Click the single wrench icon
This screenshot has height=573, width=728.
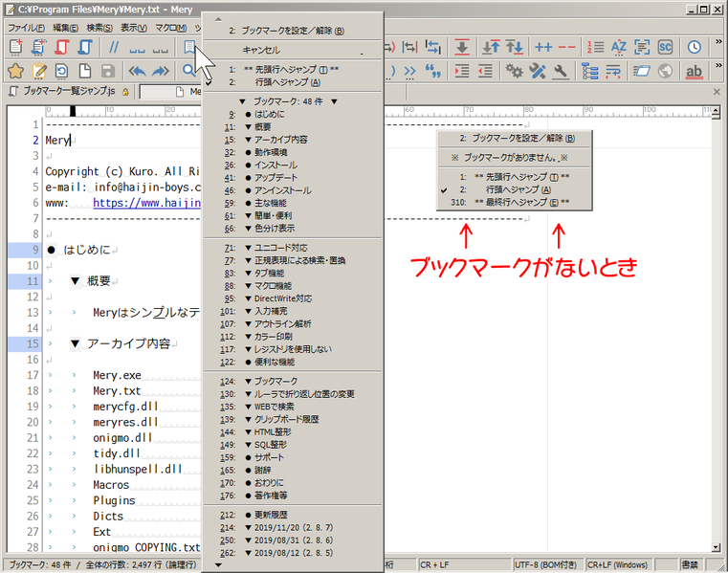pos(561,71)
